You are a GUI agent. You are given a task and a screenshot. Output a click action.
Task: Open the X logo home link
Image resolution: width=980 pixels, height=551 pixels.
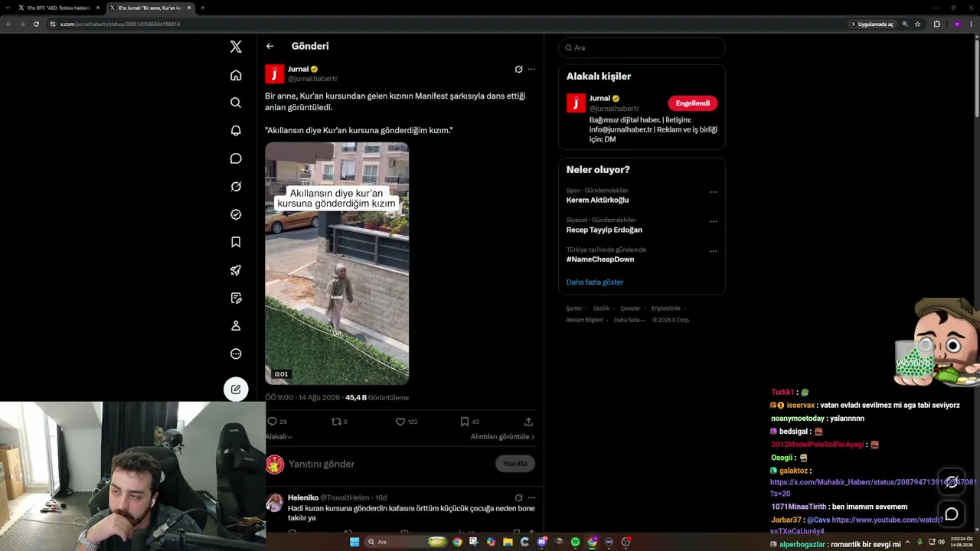236,47
